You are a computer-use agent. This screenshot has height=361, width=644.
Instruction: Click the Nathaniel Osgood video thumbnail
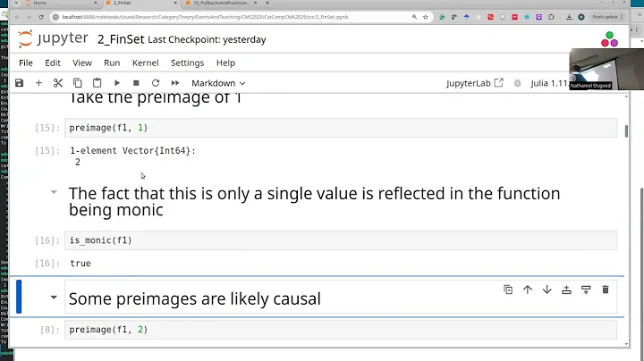tap(606, 69)
